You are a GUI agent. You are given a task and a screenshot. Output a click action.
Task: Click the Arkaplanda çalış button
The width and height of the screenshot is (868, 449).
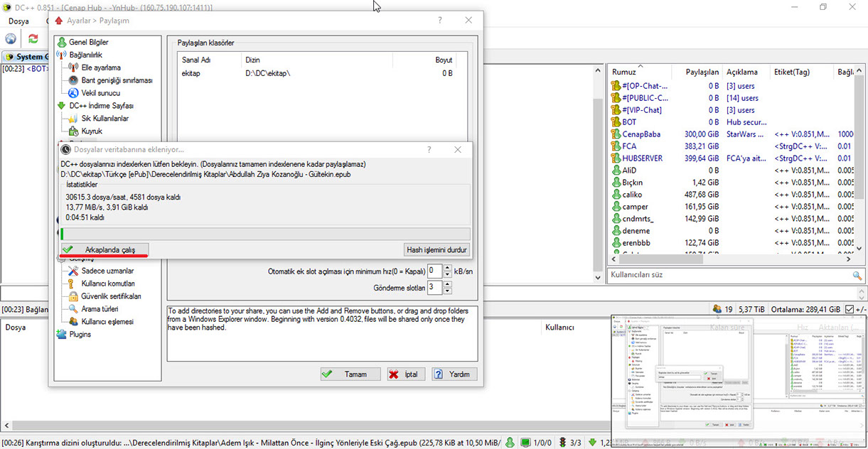tap(104, 250)
